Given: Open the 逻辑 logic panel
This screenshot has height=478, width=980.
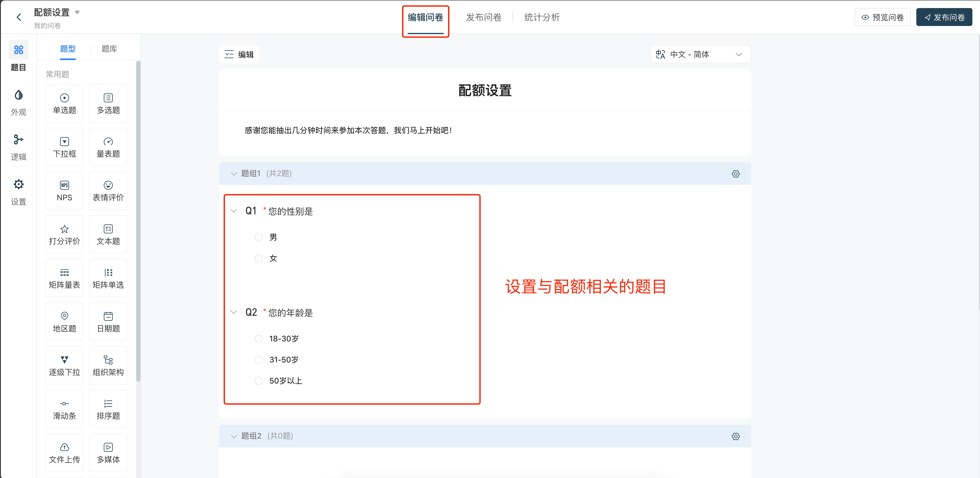Looking at the screenshot, I should [x=18, y=147].
